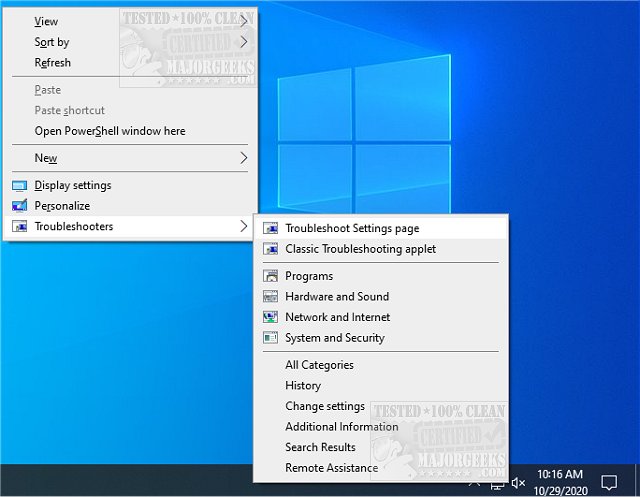This screenshot has width=640, height=497.
Task: Expand the View submenu arrow
Action: tap(243, 21)
